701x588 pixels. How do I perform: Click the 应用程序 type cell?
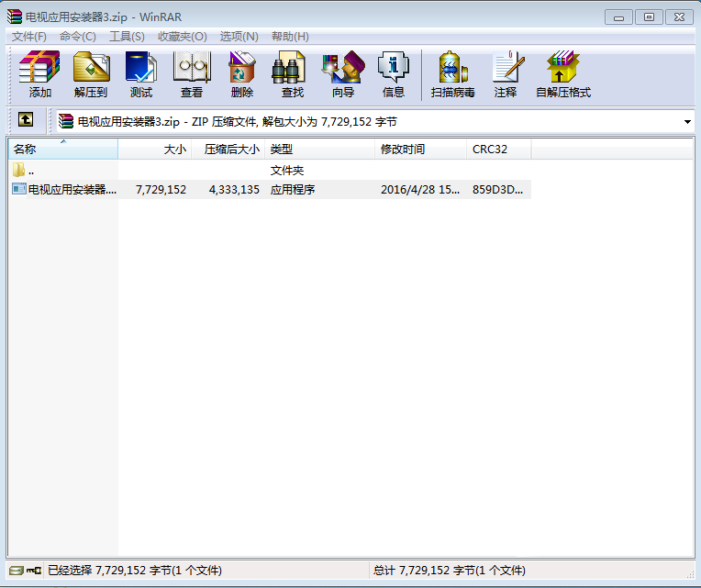point(293,190)
